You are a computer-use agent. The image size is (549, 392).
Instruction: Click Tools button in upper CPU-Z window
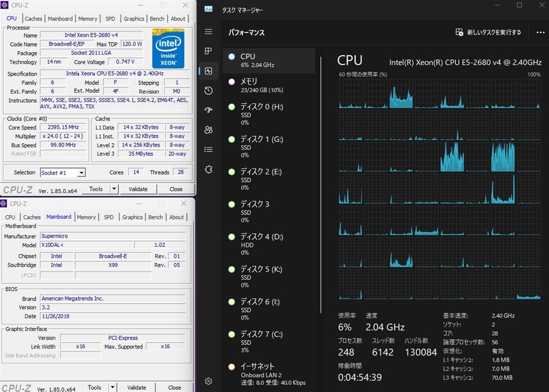(x=96, y=189)
